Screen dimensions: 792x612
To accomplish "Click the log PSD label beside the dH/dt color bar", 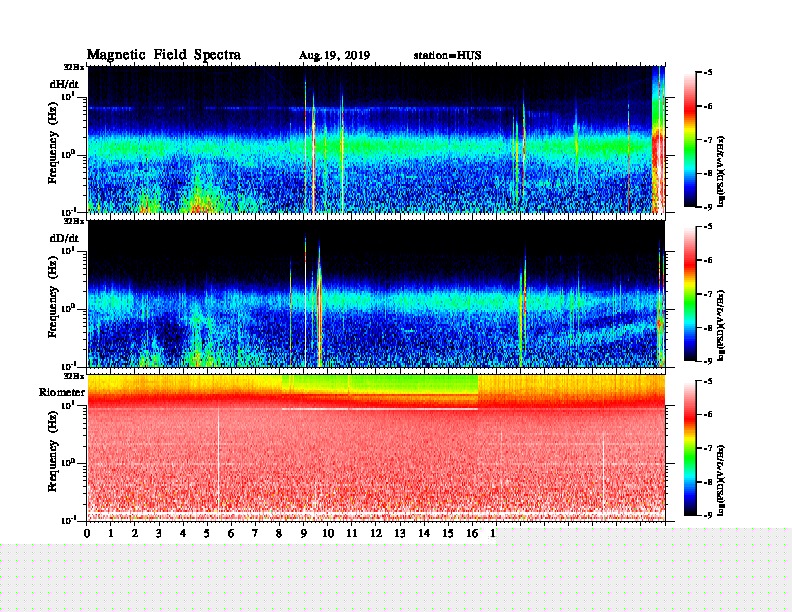I will [721, 171].
